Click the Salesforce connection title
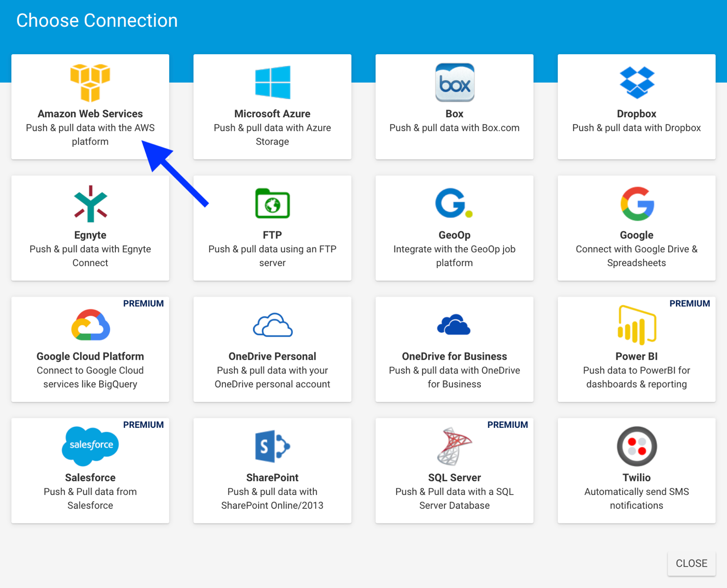This screenshot has height=588, width=727. tap(90, 477)
